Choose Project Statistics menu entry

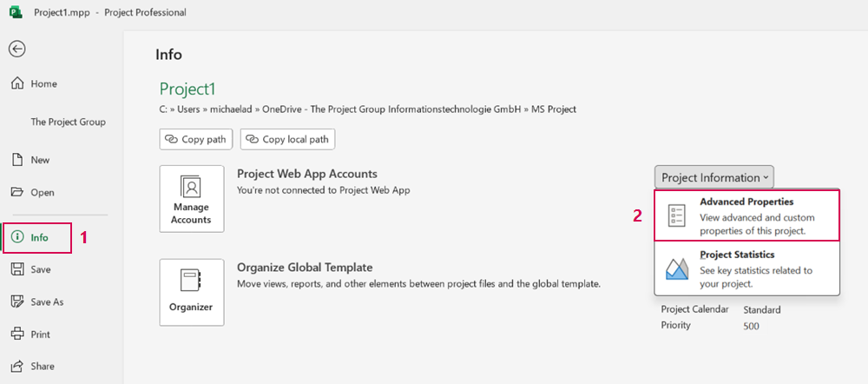746,269
